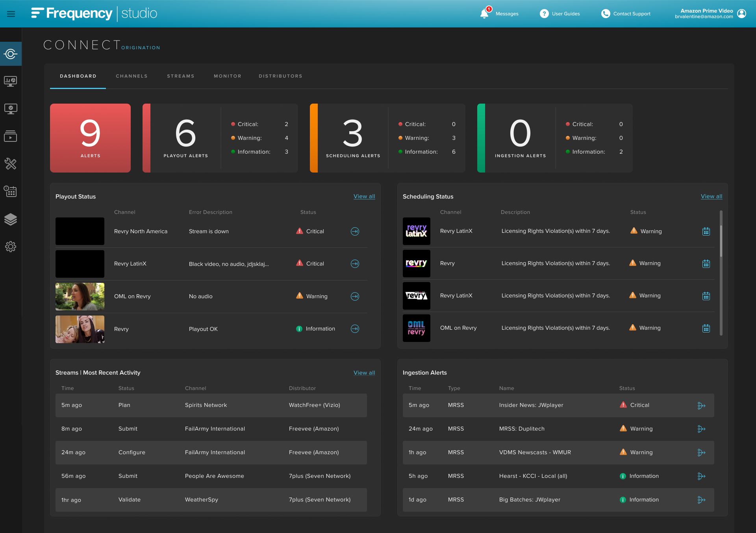Click the Frequency studio logo

point(94,13)
